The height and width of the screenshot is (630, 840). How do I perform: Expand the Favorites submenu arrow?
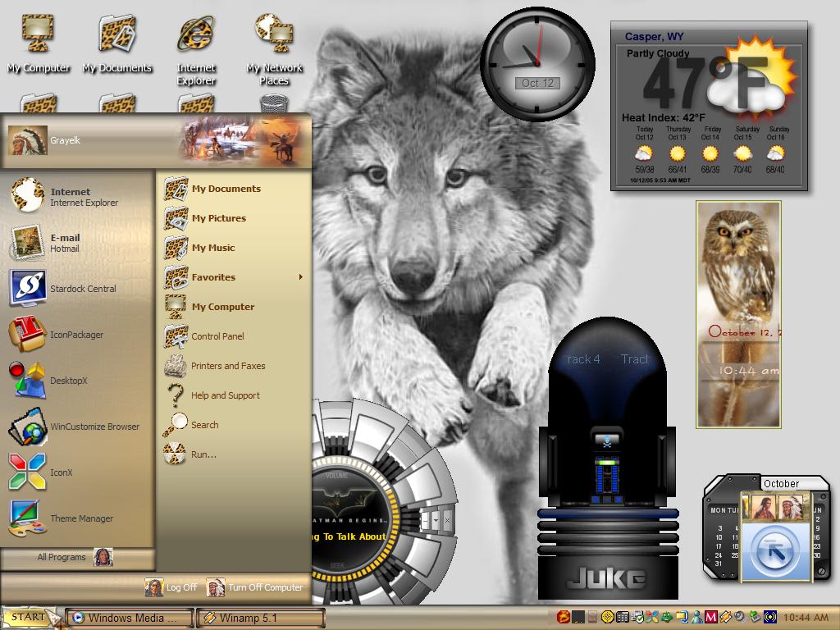click(300, 277)
